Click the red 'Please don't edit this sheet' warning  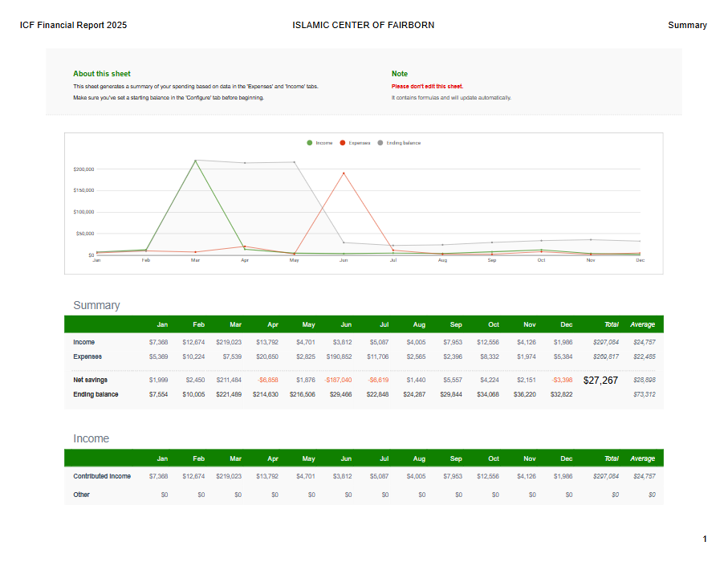[427, 86]
